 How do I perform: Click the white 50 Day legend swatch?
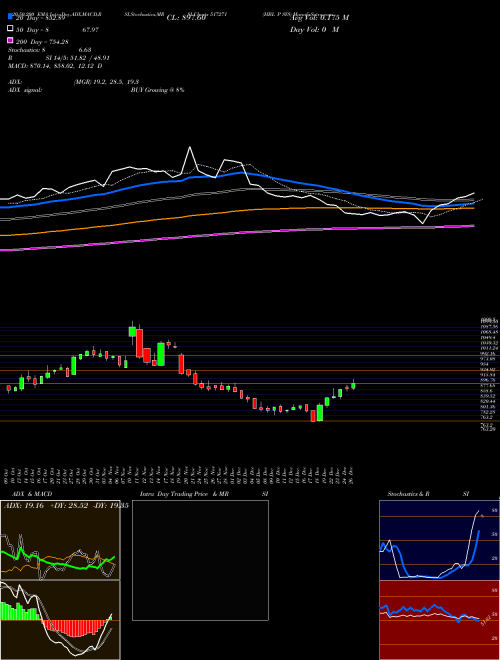[x=10, y=29]
